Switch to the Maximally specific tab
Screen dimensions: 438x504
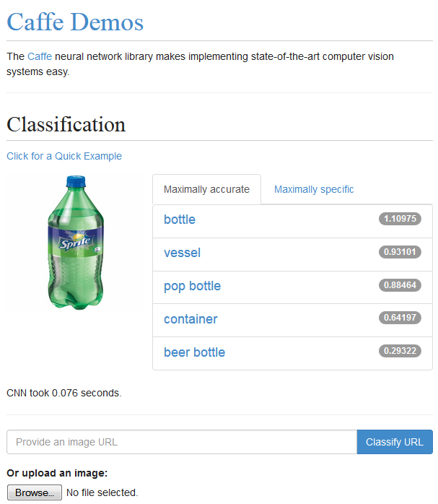click(x=314, y=189)
